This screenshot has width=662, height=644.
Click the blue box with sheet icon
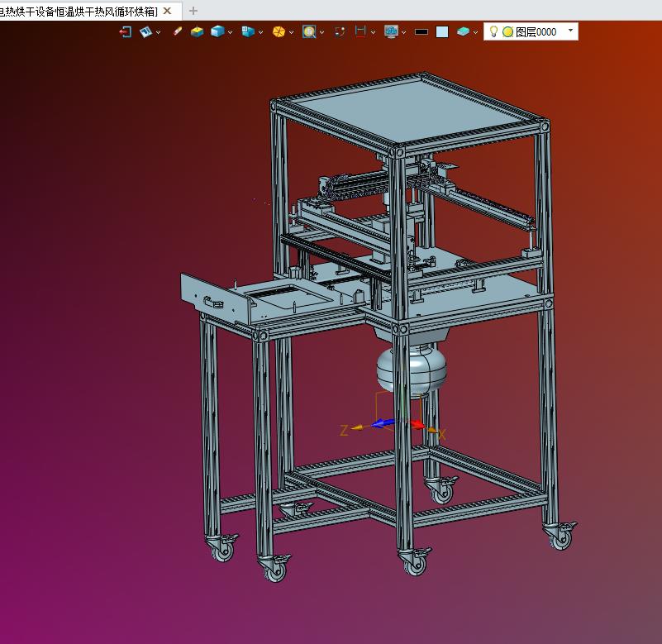tap(248, 31)
